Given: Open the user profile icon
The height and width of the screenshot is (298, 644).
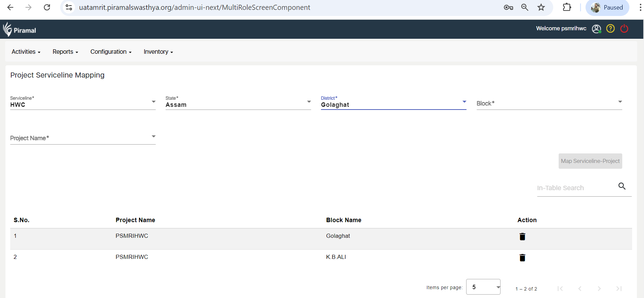Looking at the screenshot, I should click(x=596, y=29).
